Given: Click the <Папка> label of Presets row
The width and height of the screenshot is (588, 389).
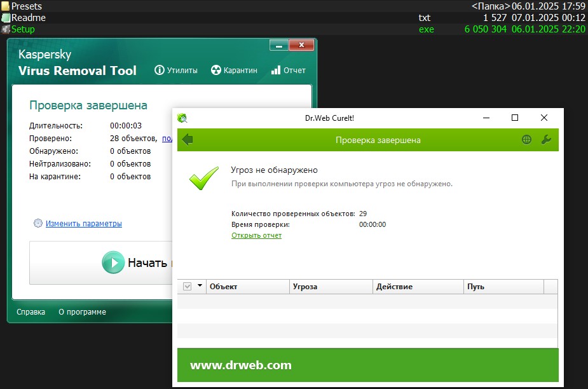Looking at the screenshot, I should 491,6.
